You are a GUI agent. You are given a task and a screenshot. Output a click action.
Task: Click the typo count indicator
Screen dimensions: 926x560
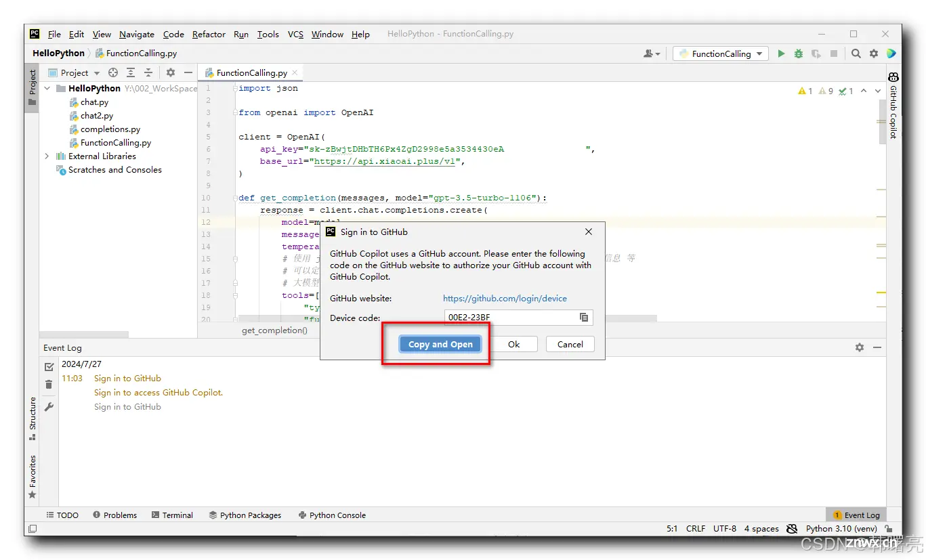click(846, 91)
